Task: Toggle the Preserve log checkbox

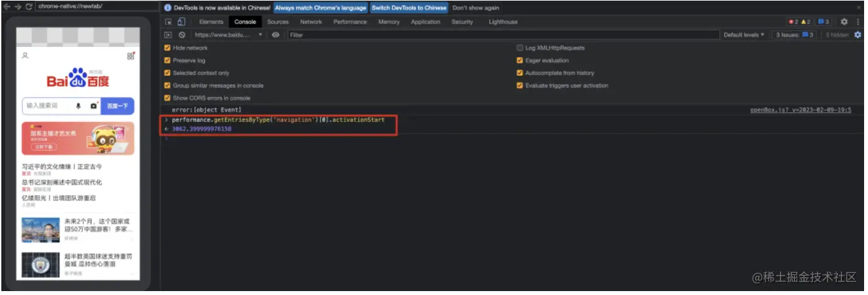Action: (x=167, y=60)
